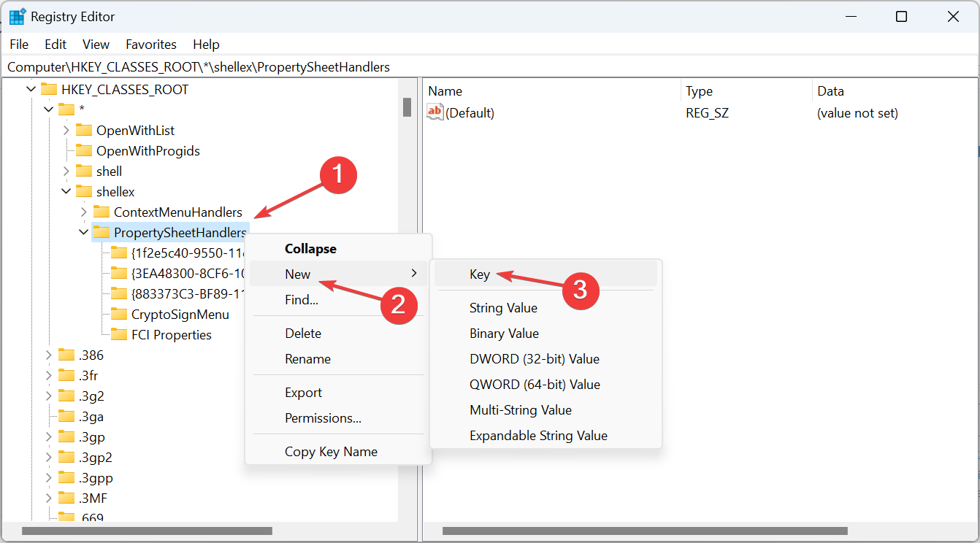
Task: Click Find... in the context menu
Action: click(x=339, y=299)
